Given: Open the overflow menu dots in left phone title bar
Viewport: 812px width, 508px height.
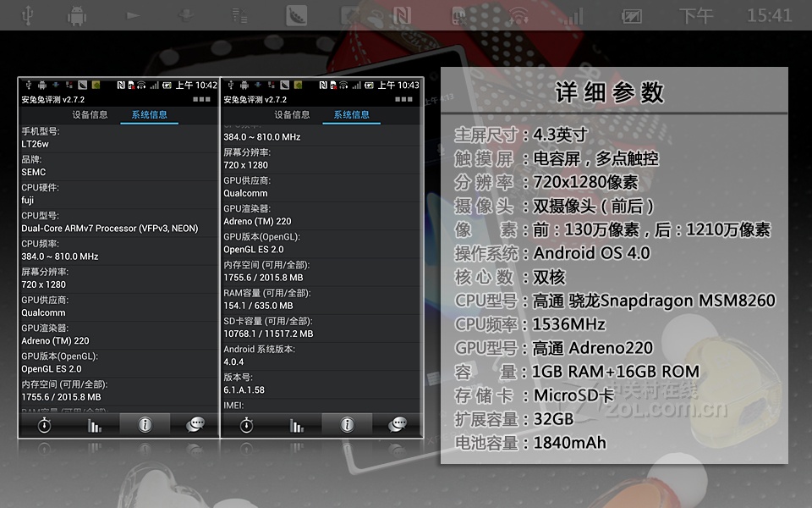Looking at the screenshot, I should coord(201,100).
